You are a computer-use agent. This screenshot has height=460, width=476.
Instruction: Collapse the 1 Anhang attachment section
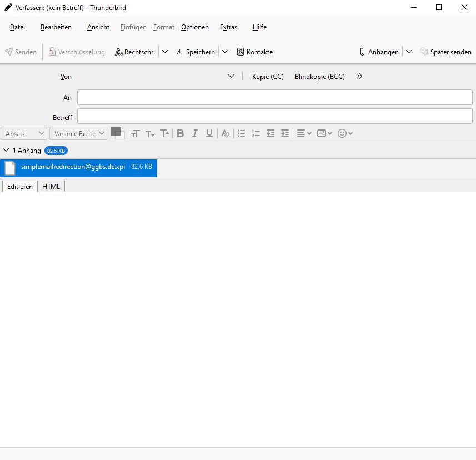pos(6,150)
